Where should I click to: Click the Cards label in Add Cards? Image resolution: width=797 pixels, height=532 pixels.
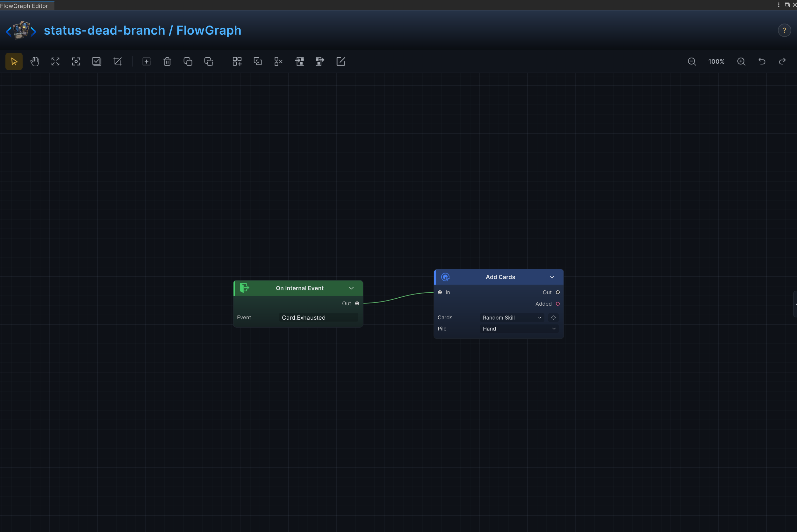(445, 317)
